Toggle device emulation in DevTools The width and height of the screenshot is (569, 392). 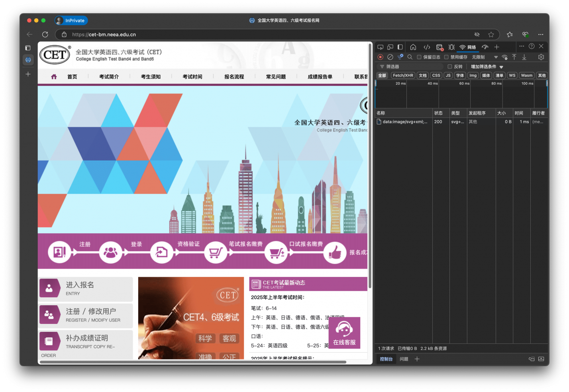click(390, 47)
